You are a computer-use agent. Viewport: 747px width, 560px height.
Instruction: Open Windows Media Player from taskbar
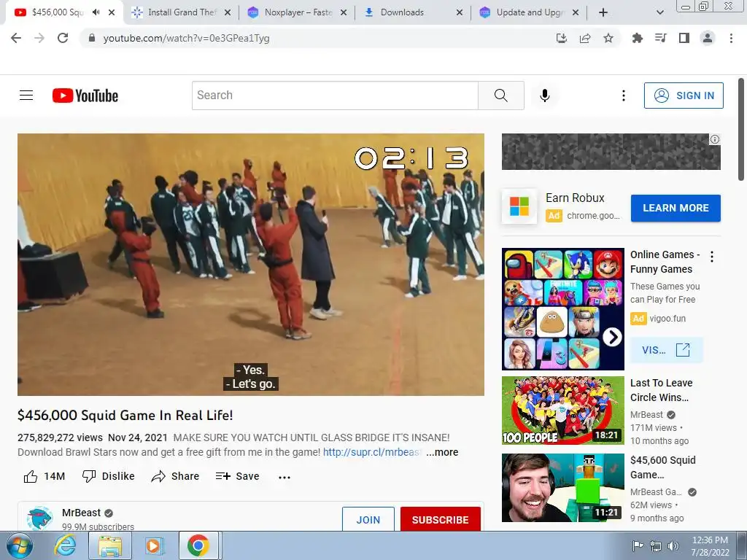coord(154,545)
